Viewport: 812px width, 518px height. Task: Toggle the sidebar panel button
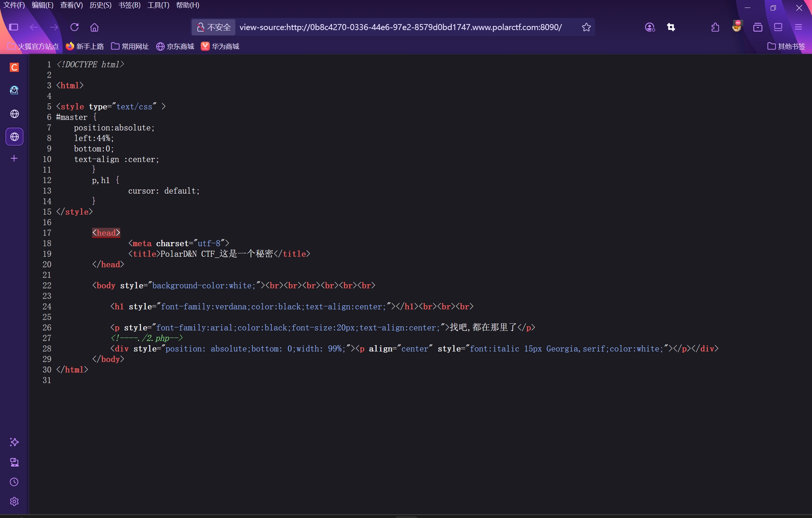tap(14, 27)
